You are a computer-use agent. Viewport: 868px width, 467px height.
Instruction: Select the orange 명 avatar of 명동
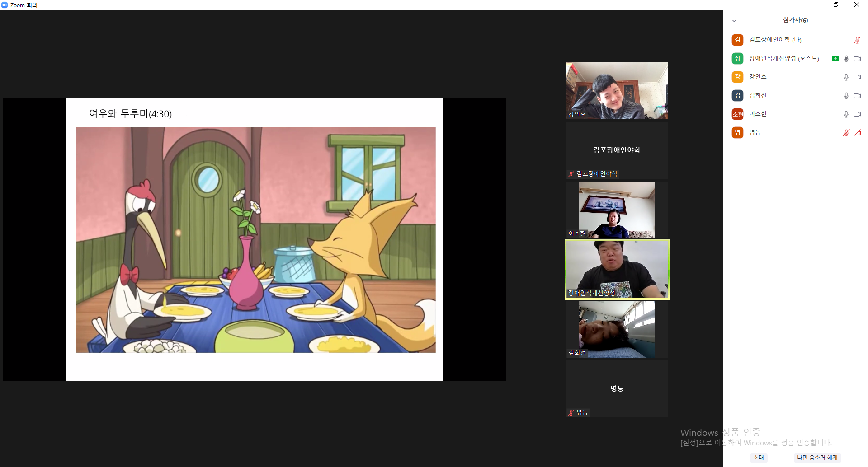[x=737, y=132]
